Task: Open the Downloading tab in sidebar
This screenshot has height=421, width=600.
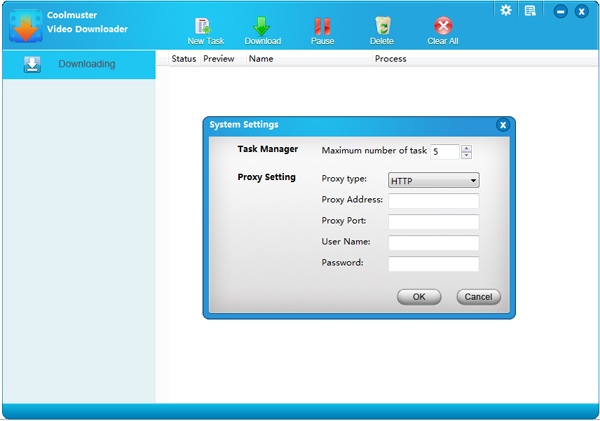Action: pos(78,64)
